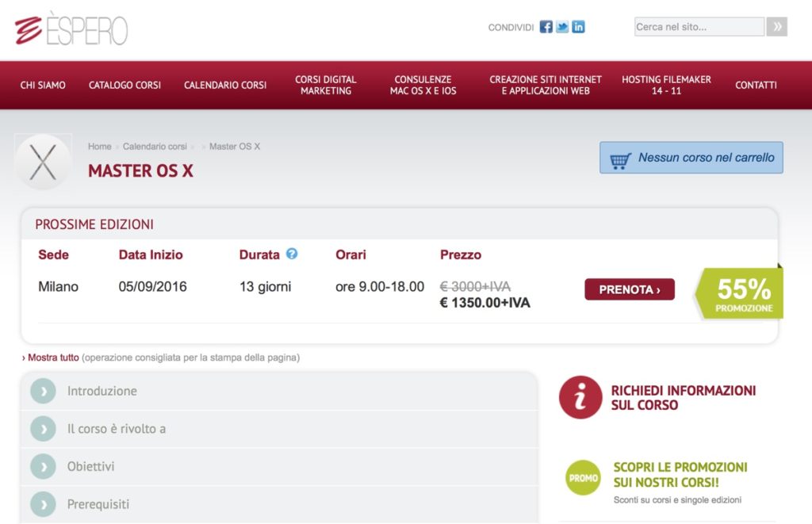This screenshot has width=812, height=524.
Task: Open Creazione Siti Internet e Applicazioni Web
Action: [x=546, y=85]
